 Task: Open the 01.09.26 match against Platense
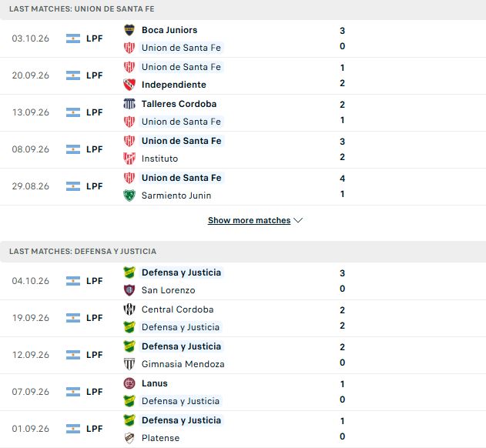[x=243, y=429]
